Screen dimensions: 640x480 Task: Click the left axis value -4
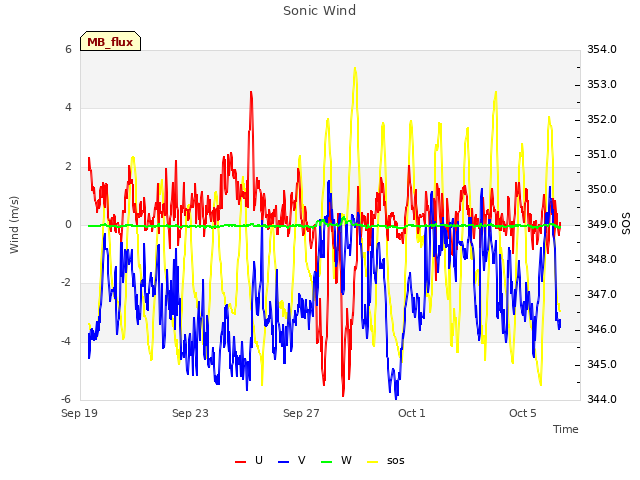[x=66, y=341]
